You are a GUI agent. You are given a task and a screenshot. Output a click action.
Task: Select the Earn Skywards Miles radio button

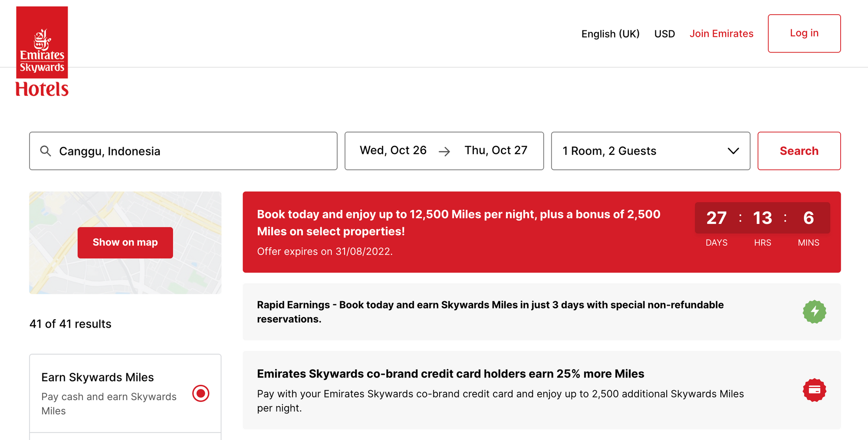(x=201, y=393)
